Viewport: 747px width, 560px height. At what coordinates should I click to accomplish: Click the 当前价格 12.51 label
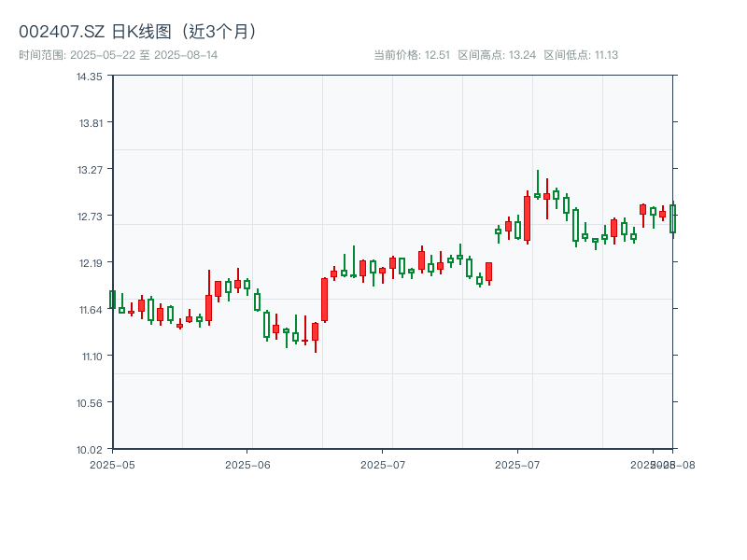(x=412, y=55)
